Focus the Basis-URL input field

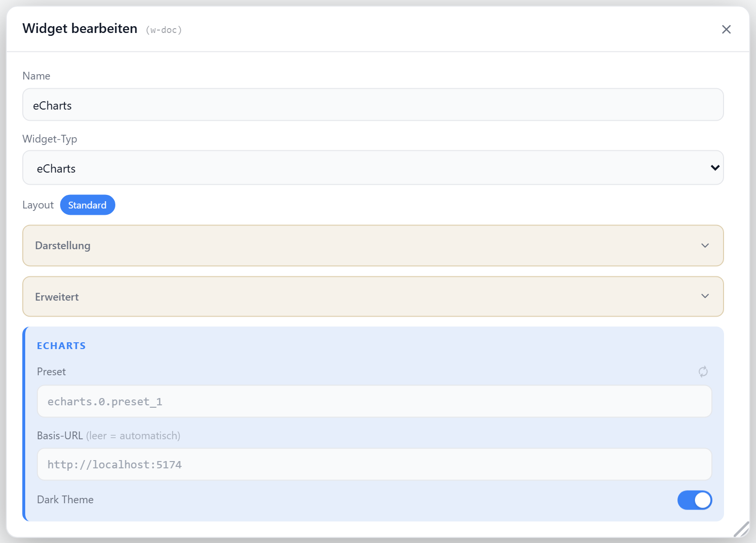coord(375,464)
